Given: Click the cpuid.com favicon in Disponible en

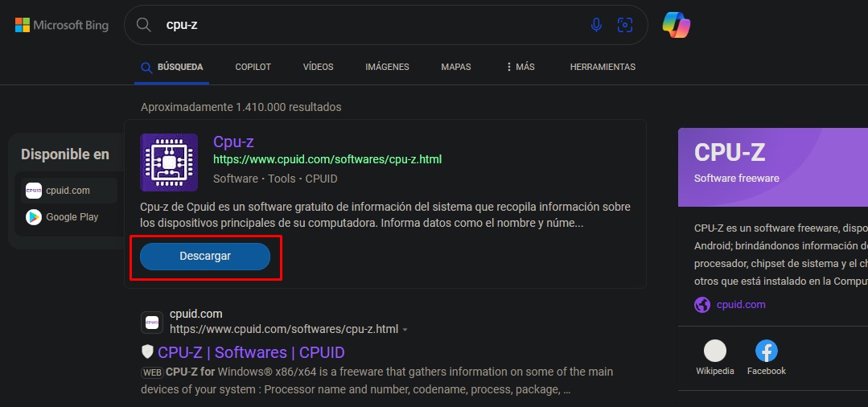Looking at the screenshot, I should click(x=34, y=191).
